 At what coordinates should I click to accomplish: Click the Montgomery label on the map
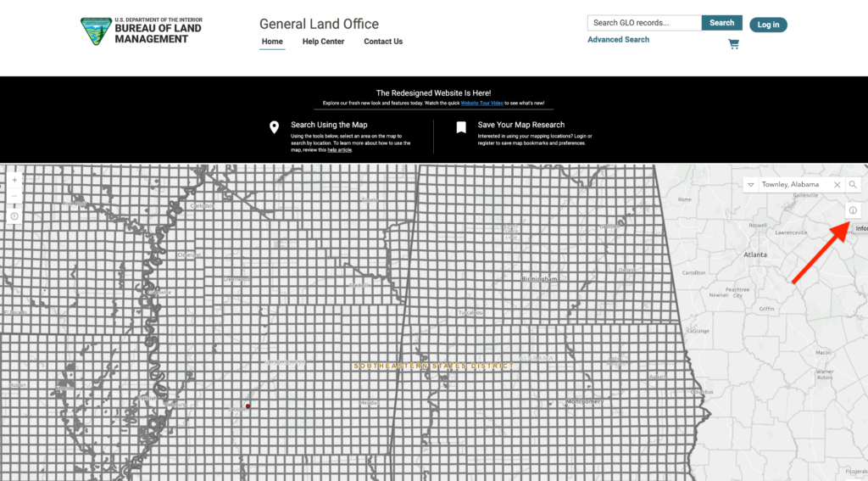pyautogui.click(x=585, y=401)
